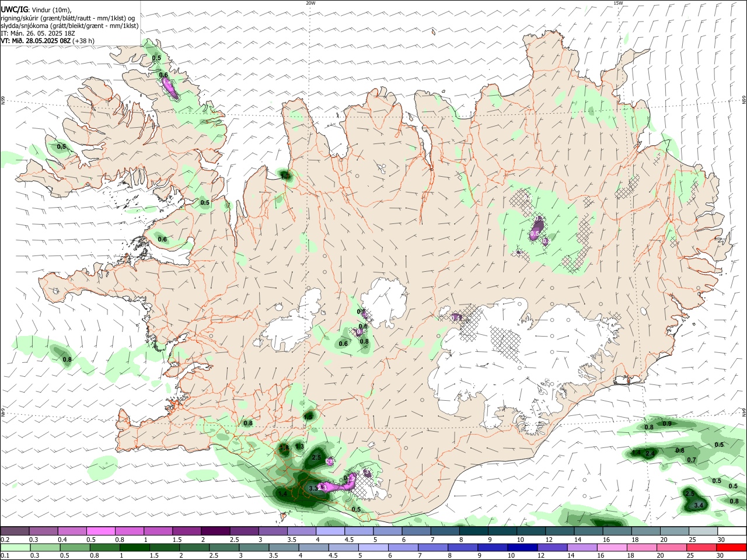The width and height of the screenshot is (747, 560).
Task: Select the deep navy blue rain swatch at 10
Action: tap(522, 547)
